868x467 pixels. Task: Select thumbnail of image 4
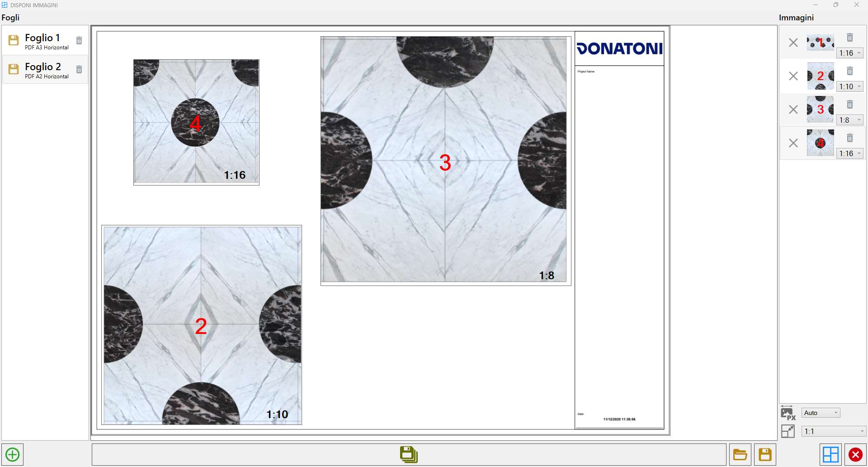pyautogui.click(x=821, y=143)
